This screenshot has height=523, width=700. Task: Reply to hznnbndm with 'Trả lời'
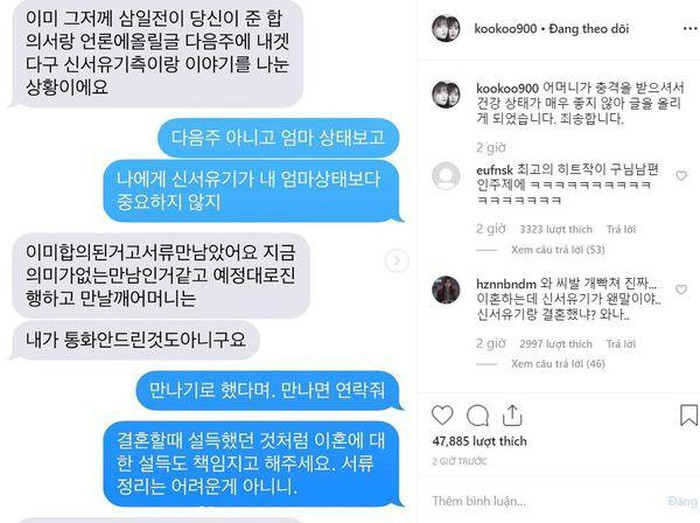(621, 344)
